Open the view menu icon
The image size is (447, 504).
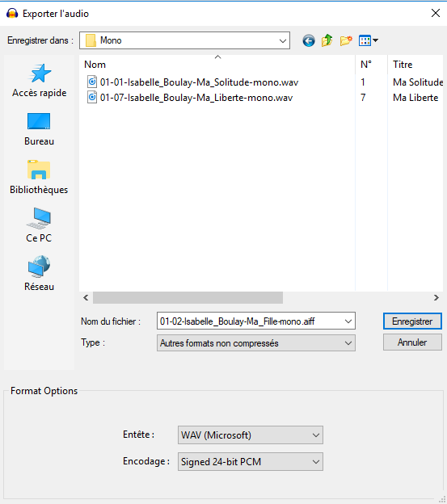click(x=369, y=40)
